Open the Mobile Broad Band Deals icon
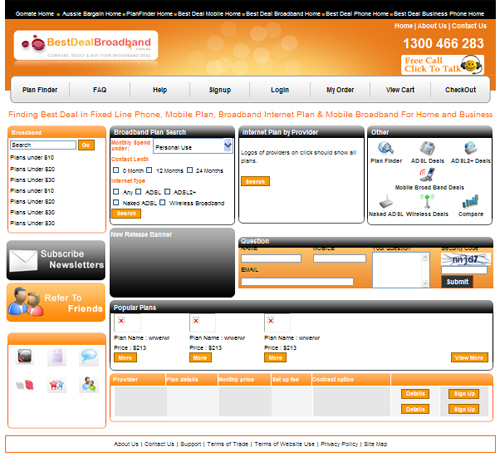The width and height of the screenshot is (500, 455). (428, 174)
